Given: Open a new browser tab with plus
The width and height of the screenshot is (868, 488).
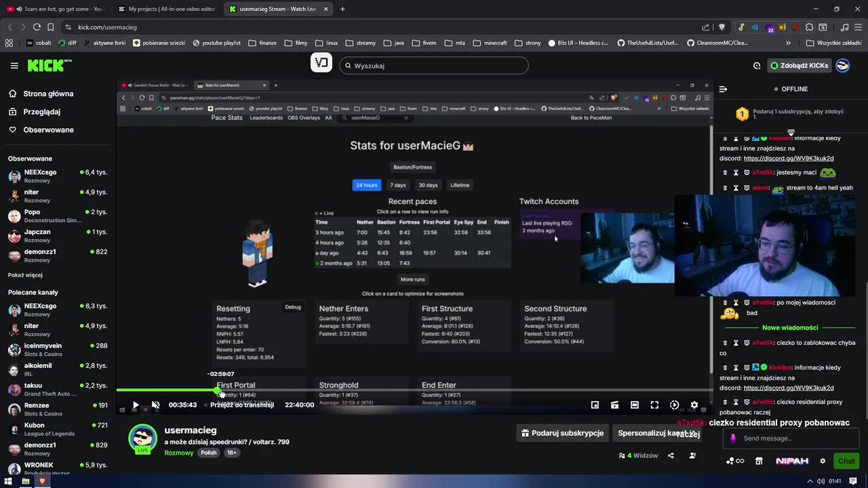Looking at the screenshot, I should click(x=342, y=9).
